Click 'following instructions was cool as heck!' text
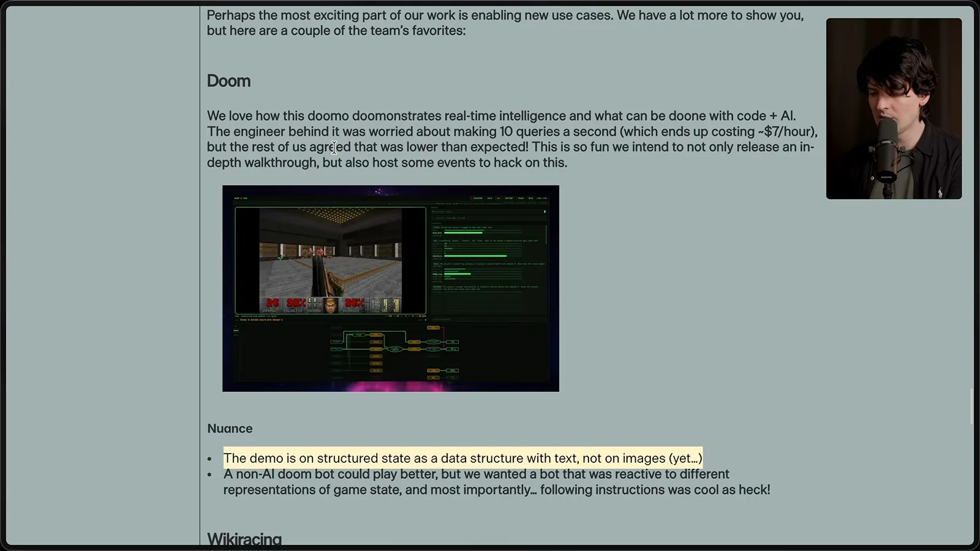The image size is (980, 551). coord(655,490)
